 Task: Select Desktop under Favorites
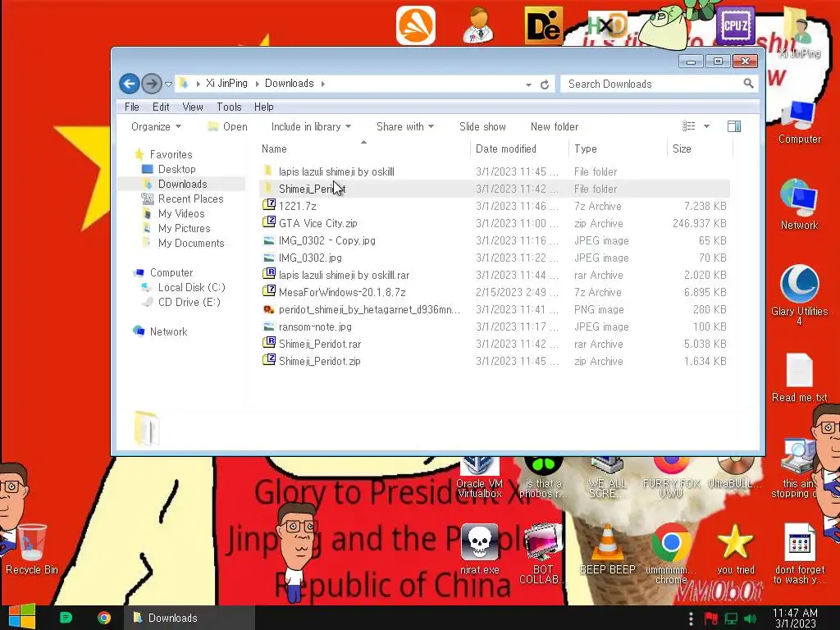pos(177,169)
